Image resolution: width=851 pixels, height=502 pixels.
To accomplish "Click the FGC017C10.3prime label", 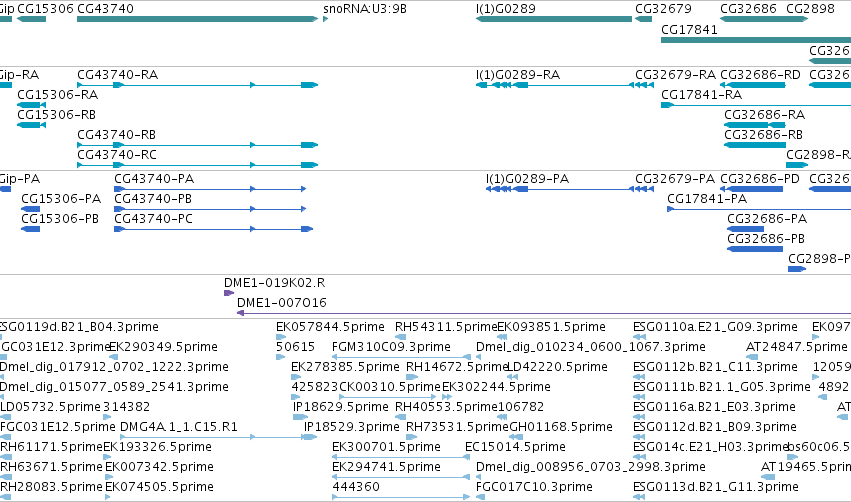I will pos(535,487).
